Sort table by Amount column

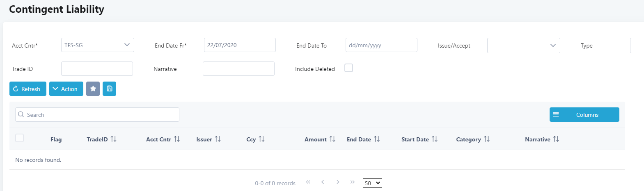(332, 139)
